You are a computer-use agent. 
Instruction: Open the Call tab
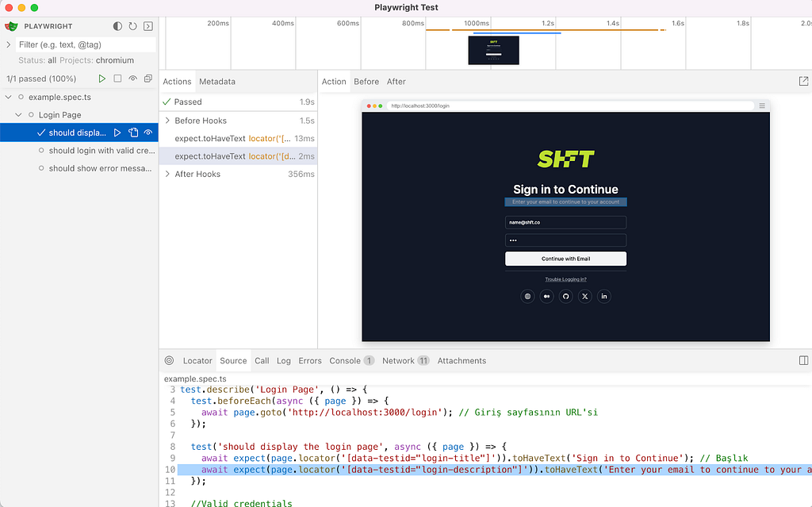click(x=262, y=361)
